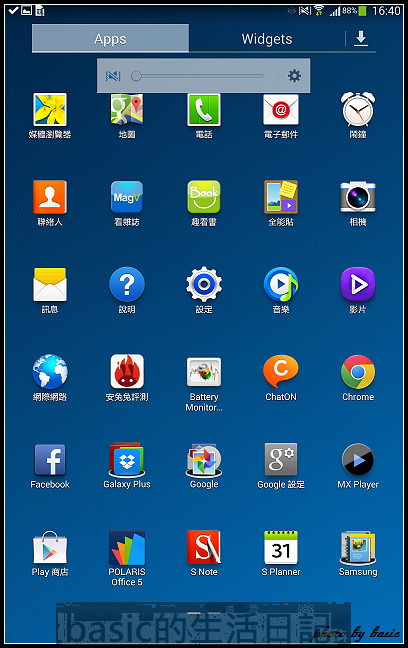Switch to the Apps tab

point(110,38)
